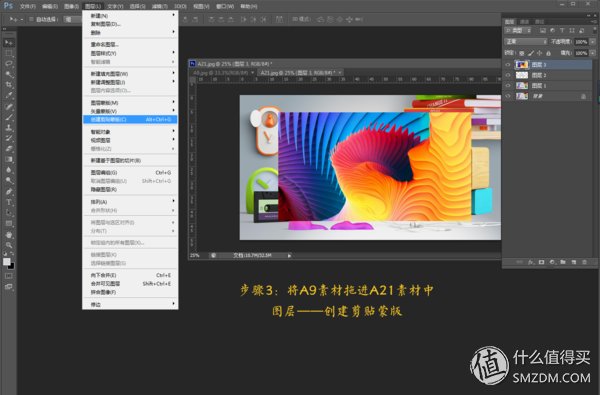The width and height of the screenshot is (600, 395).
Task: Select the Crop tool
Action: tap(9, 85)
